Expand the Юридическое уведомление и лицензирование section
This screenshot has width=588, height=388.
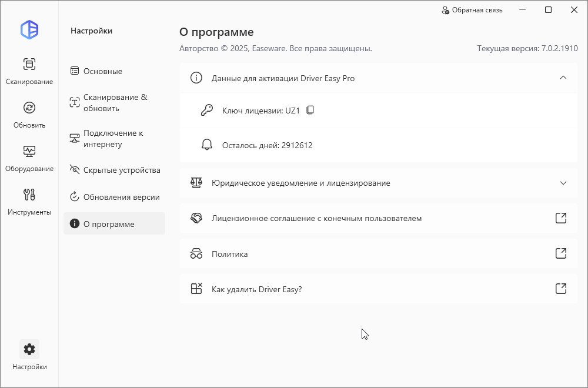coord(563,183)
